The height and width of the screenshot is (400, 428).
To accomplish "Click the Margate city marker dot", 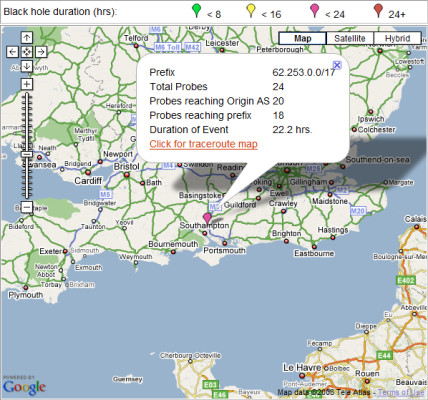I will pyautogui.click(x=385, y=182).
